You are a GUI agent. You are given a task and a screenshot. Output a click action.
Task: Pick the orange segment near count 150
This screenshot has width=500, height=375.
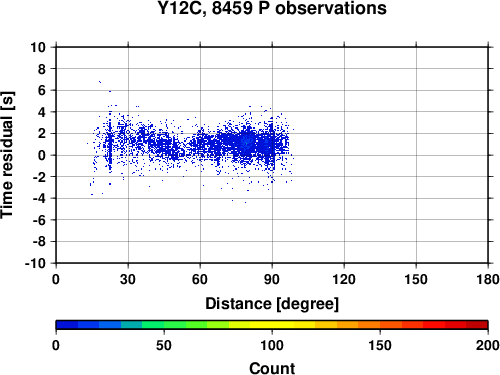pos(380,325)
